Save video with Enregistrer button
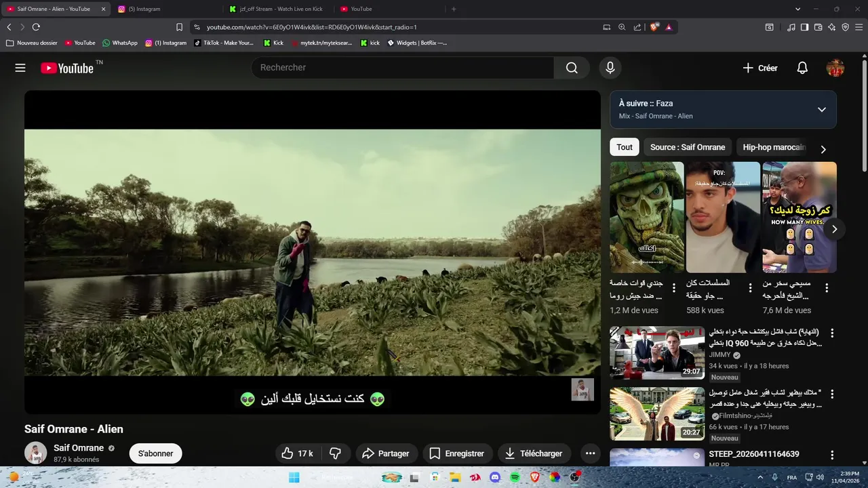The height and width of the screenshot is (488, 868). pos(458,453)
